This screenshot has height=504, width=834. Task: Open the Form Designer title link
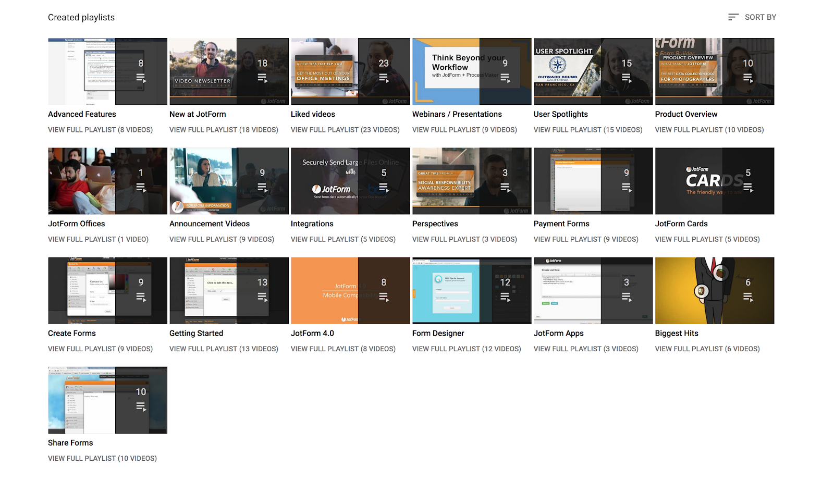click(x=438, y=333)
